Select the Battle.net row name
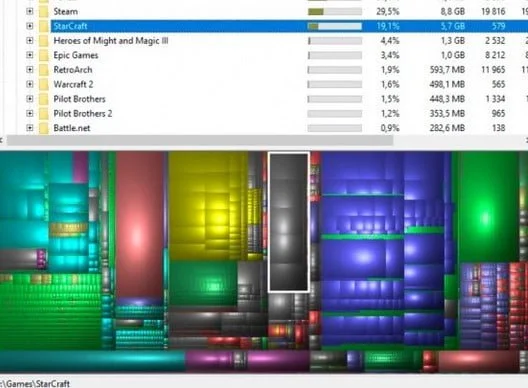Viewport: 528px width, 388px height. point(72,128)
